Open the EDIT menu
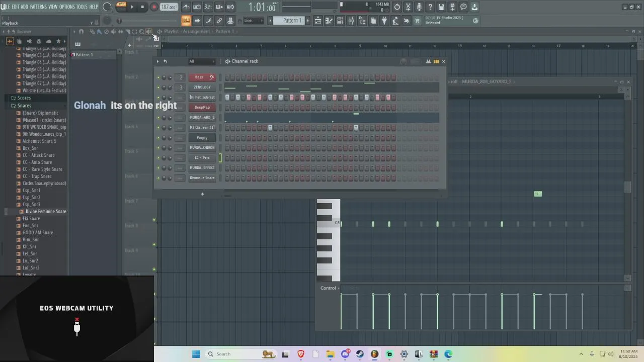 16,7
